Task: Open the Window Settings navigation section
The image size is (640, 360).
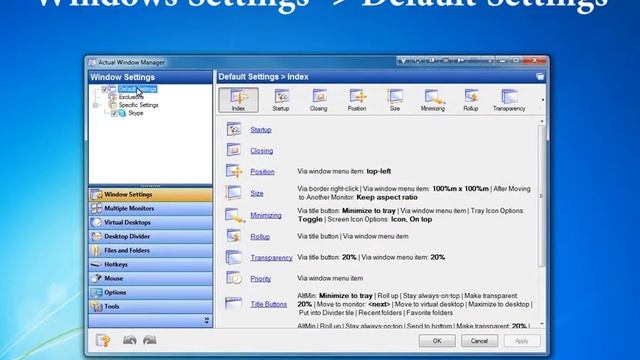Action: (150, 195)
